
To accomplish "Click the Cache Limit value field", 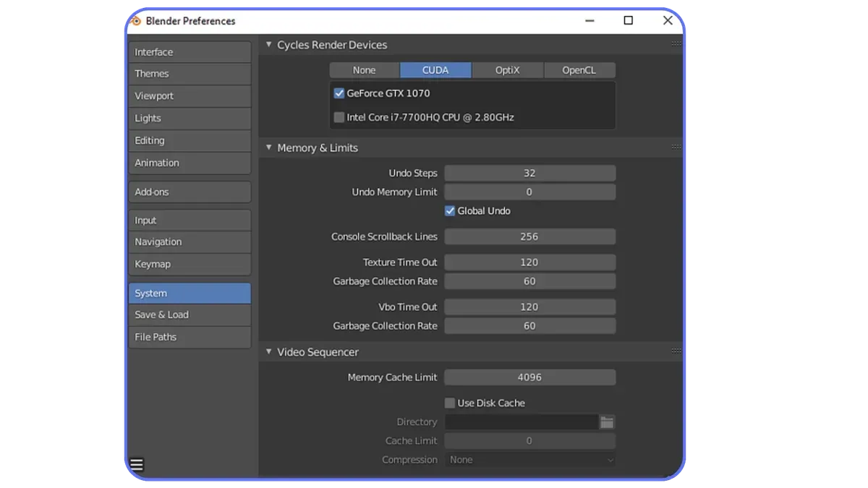I will point(530,441).
